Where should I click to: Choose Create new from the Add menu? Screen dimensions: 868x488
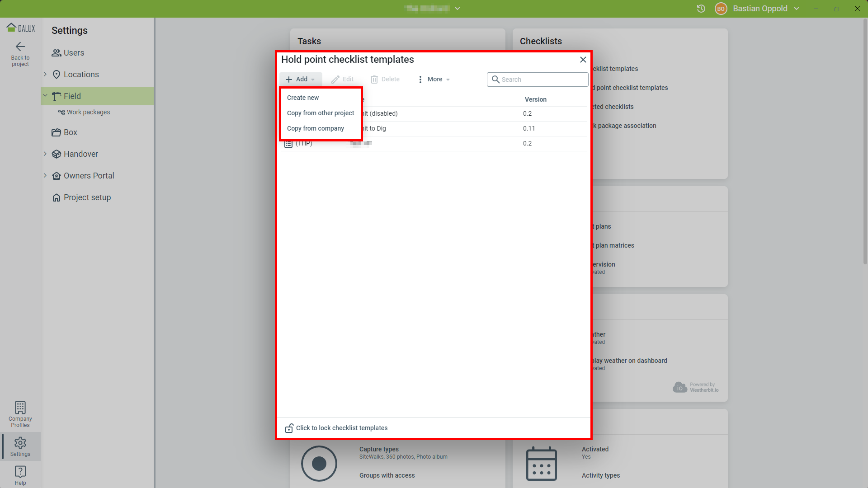(x=303, y=98)
